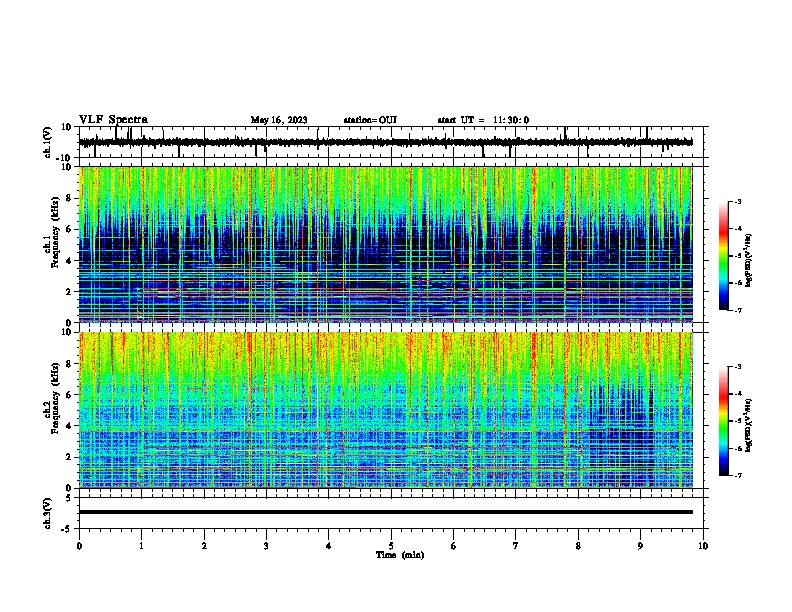Click the color scale bar beside ch.1 spectrogram
Viewport: 792px width, 612px height.
coord(724,256)
